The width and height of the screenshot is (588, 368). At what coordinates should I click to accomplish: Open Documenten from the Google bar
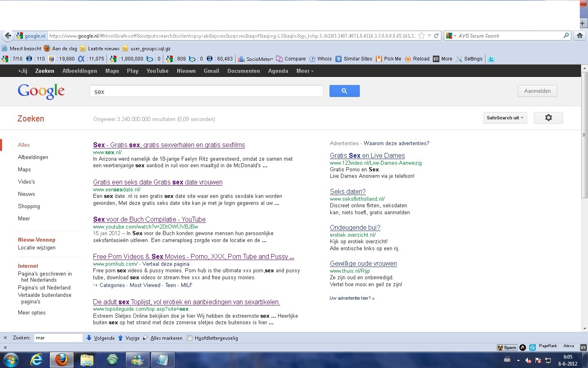click(244, 71)
